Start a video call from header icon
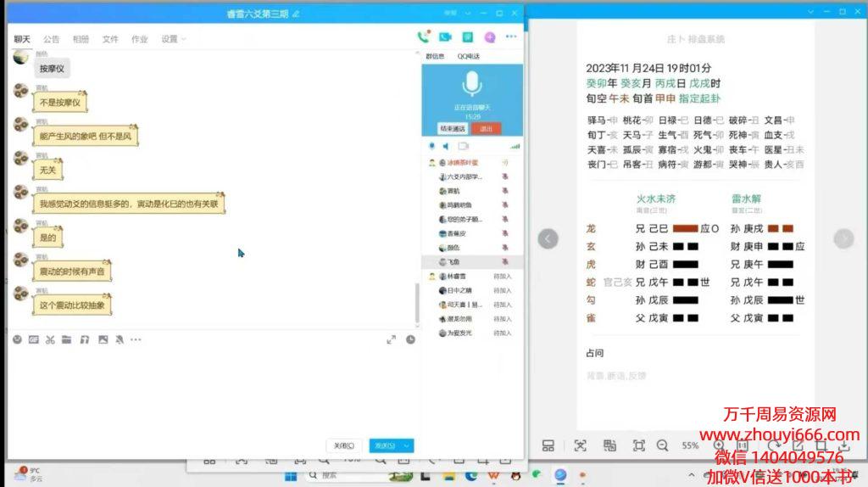The image size is (868, 487). click(x=444, y=37)
